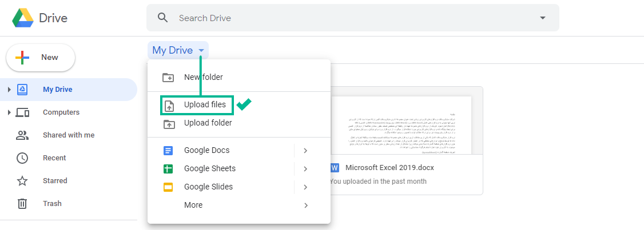Open Trash
Image resolution: width=644 pixels, height=230 pixels.
(52, 203)
